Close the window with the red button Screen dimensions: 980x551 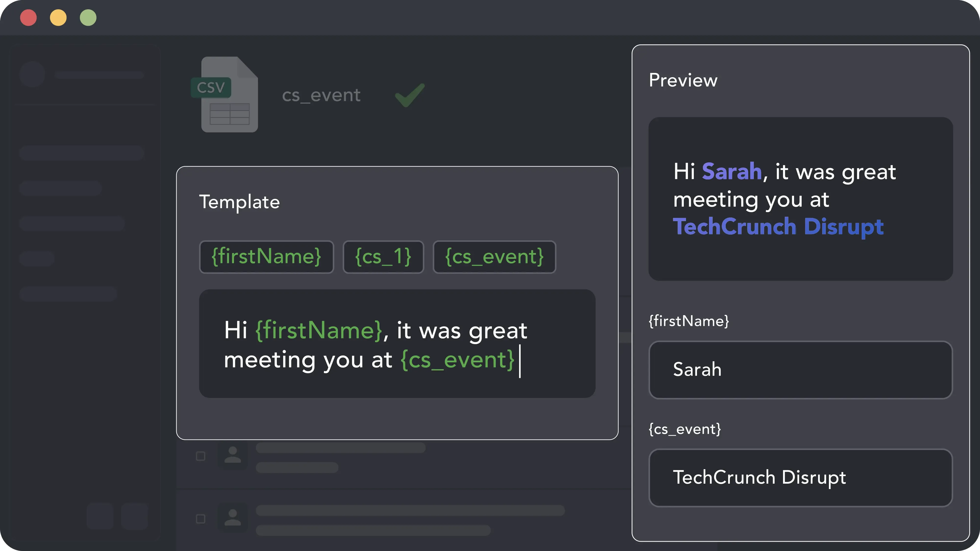tap(28, 18)
